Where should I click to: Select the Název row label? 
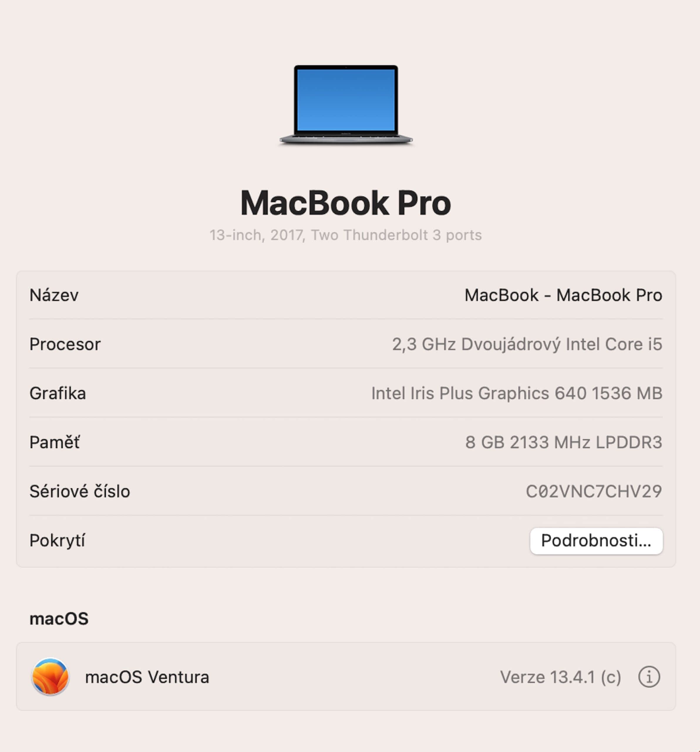click(x=54, y=295)
